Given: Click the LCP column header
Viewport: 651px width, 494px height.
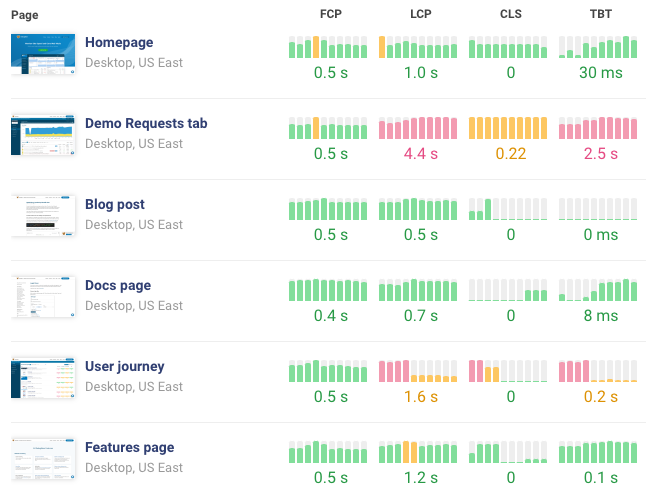Looking at the screenshot, I should [x=420, y=15].
